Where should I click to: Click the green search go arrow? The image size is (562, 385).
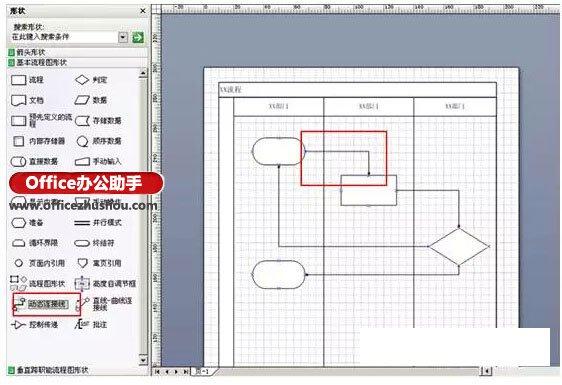[x=138, y=37]
